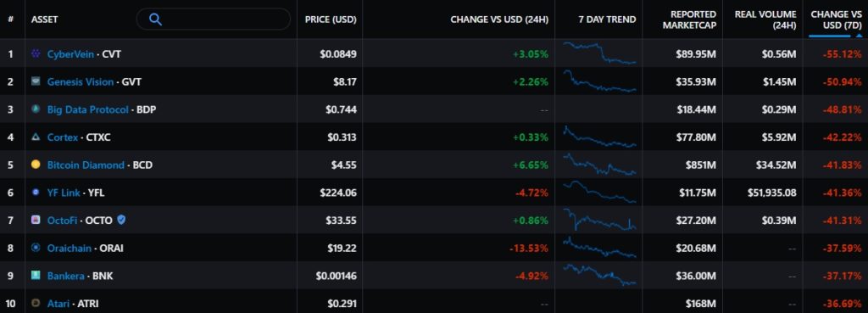Click the Bankera logo icon
This screenshot has width=868, height=313.
pos(36,276)
